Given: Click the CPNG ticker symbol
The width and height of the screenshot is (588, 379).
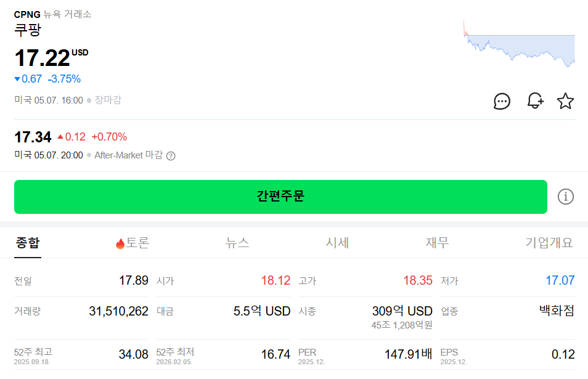Looking at the screenshot, I should click(x=27, y=15).
